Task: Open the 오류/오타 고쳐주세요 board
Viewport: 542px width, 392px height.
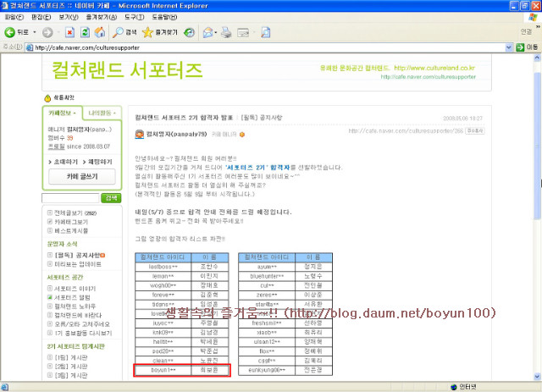Action: 82,324
